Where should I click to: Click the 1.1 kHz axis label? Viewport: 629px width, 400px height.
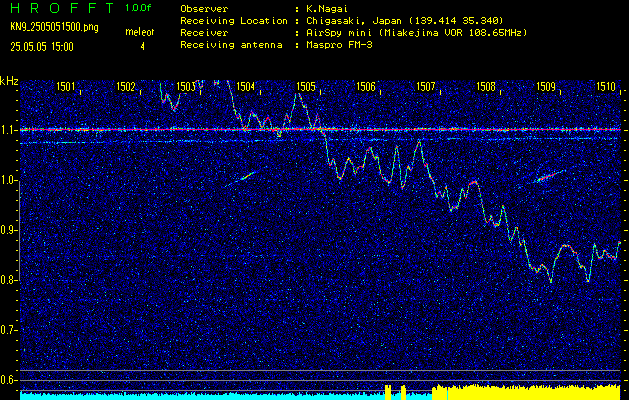tap(7, 130)
